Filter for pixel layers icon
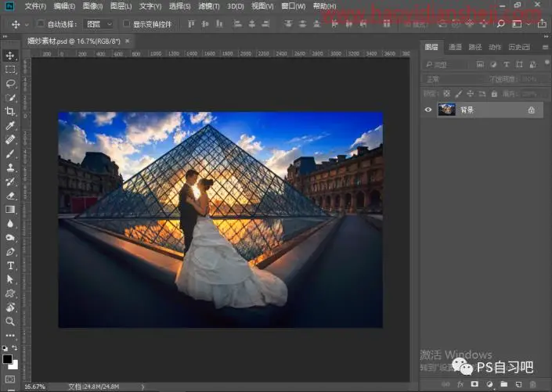The height and width of the screenshot is (392, 552). (x=480, y=64)
